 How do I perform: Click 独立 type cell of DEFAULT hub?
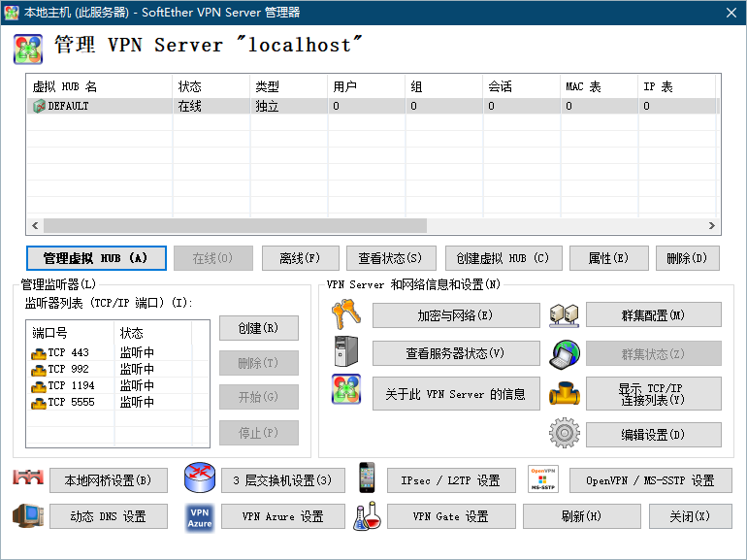click(267, 107)
